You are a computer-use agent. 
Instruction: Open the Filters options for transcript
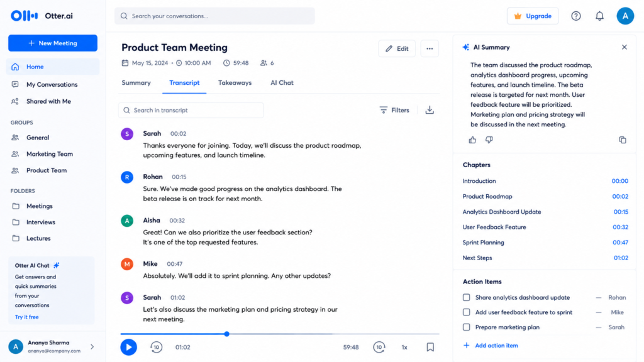click(x=394, y=110)
